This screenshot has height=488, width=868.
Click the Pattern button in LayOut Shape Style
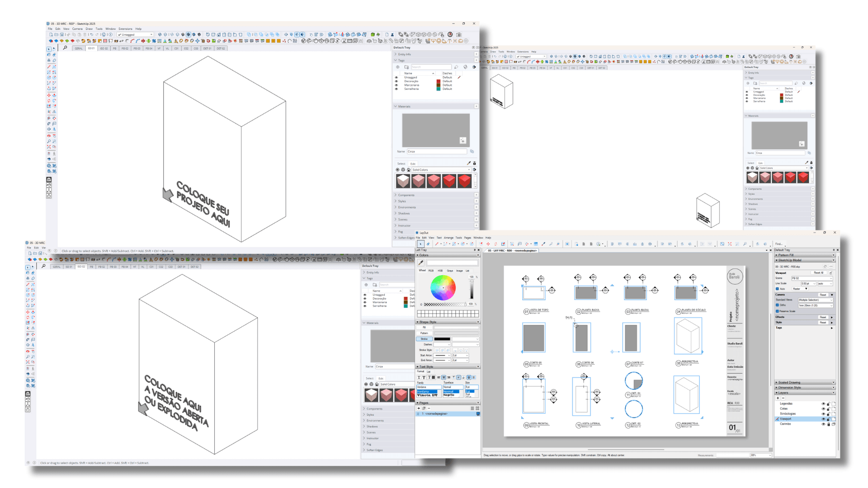pyautogui.click(x=425, y=333)
